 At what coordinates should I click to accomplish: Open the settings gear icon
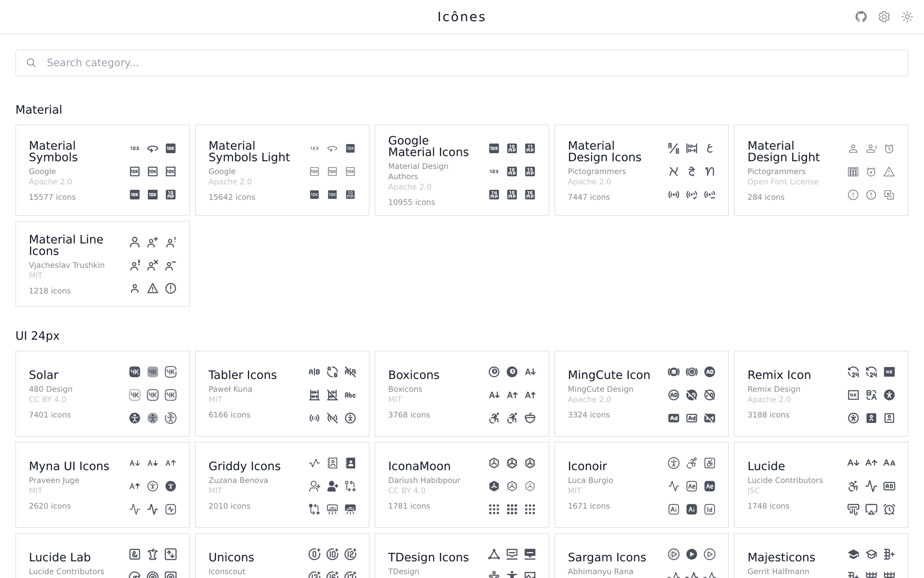point(884,17)
